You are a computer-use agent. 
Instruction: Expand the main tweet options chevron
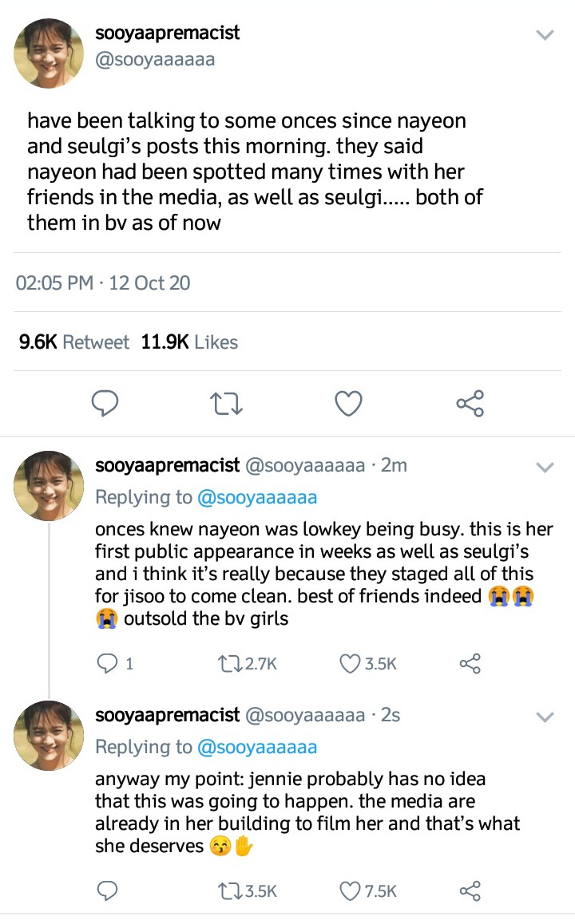click(x=544, y=35)
